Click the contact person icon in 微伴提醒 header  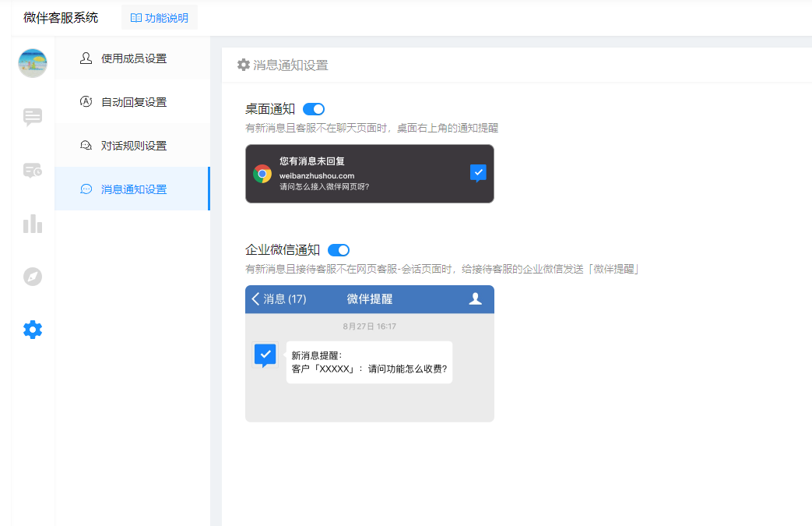click(x=476, y=299)
